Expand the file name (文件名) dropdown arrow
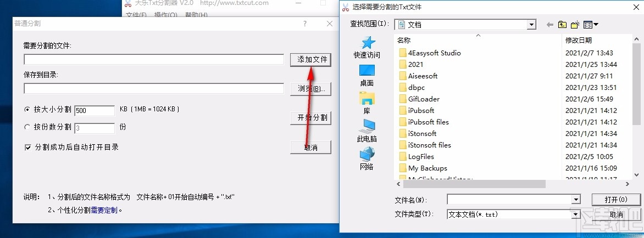 pyautogui.click(x=576, y=200)
